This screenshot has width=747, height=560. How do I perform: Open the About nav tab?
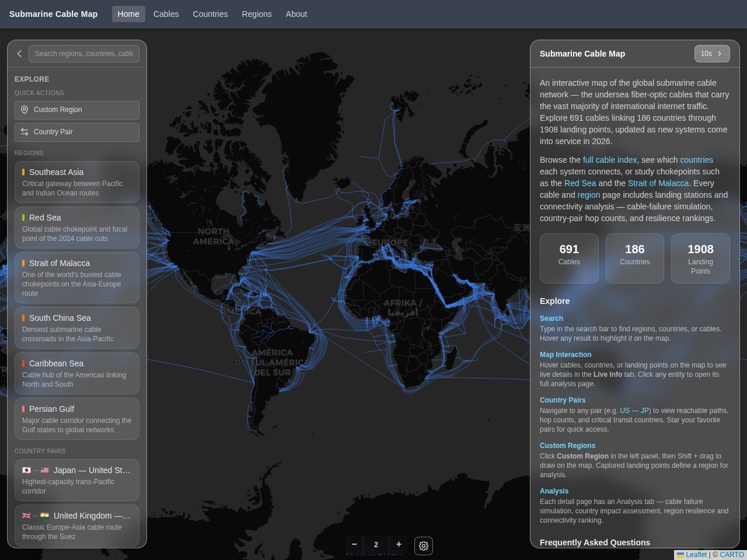pyautogui.click(x=296, y=14)
